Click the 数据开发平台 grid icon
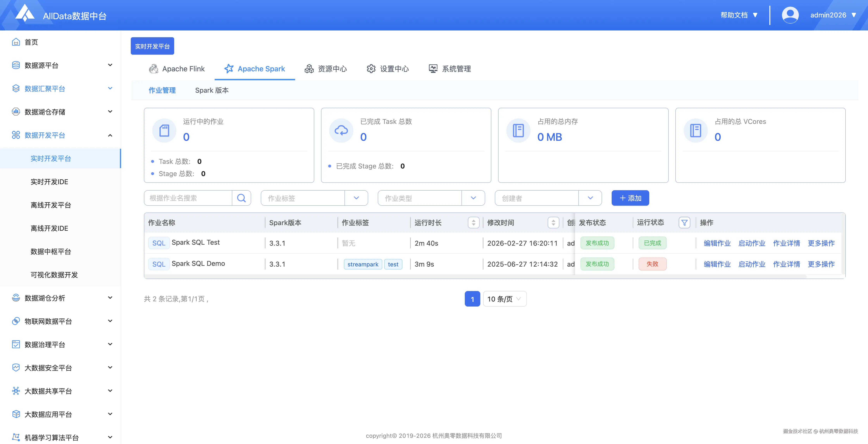 coord(16,135)
